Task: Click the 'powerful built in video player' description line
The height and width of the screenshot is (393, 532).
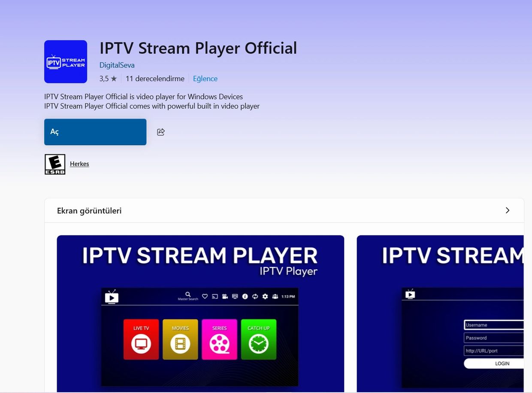Action: point(152,106)
